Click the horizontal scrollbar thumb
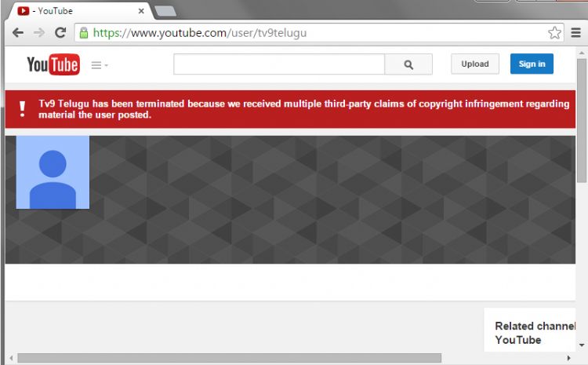Viewport: 588px width, 365px height. point(235,358)
